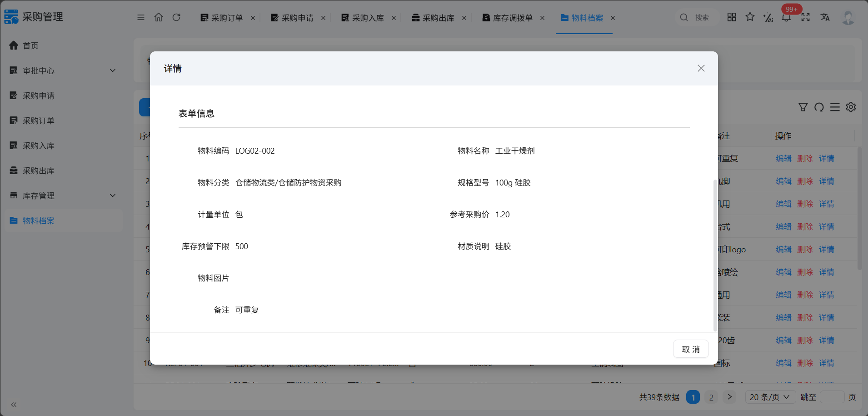Click the refresh icon in top toolbar
Viewport: 868px width, 416px height.
[176, 17]
